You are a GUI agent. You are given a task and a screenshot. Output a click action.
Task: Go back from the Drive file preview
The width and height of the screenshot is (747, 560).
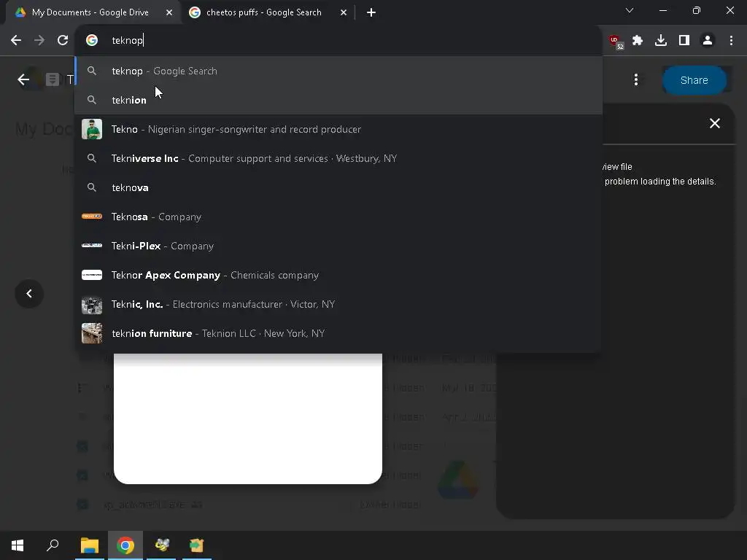click(23, 79)
